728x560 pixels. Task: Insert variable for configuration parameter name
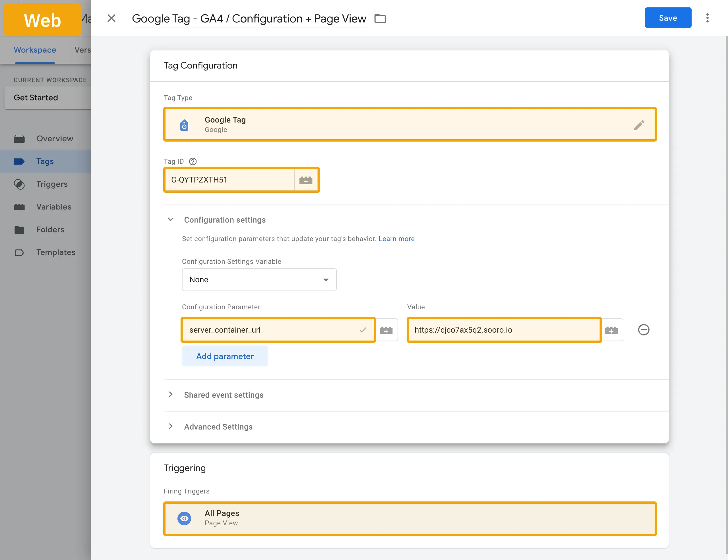point(386,330)
